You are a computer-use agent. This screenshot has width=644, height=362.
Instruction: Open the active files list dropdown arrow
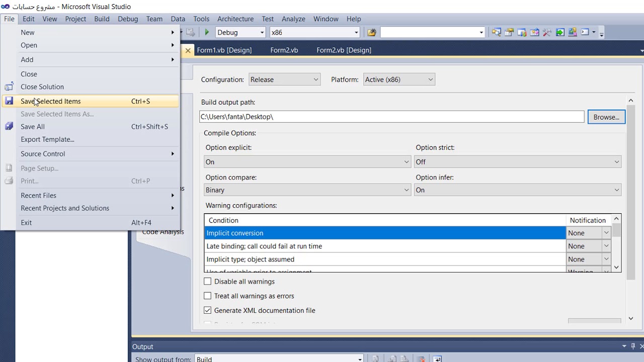point(641,51)
